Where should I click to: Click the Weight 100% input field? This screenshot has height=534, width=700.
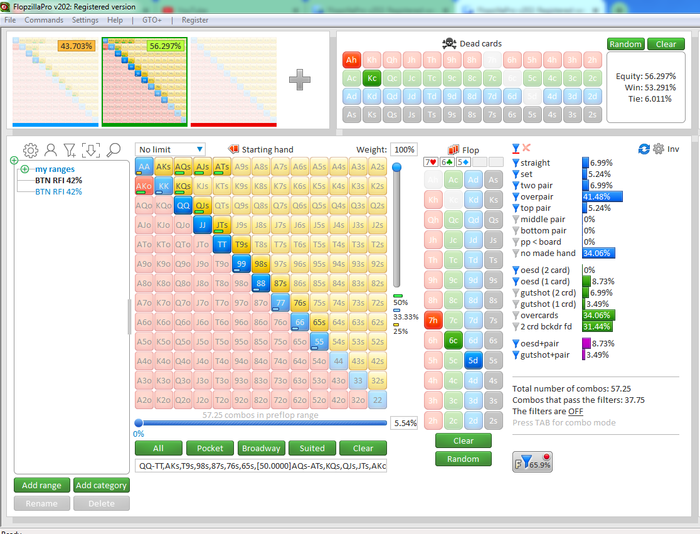[404, 150]
